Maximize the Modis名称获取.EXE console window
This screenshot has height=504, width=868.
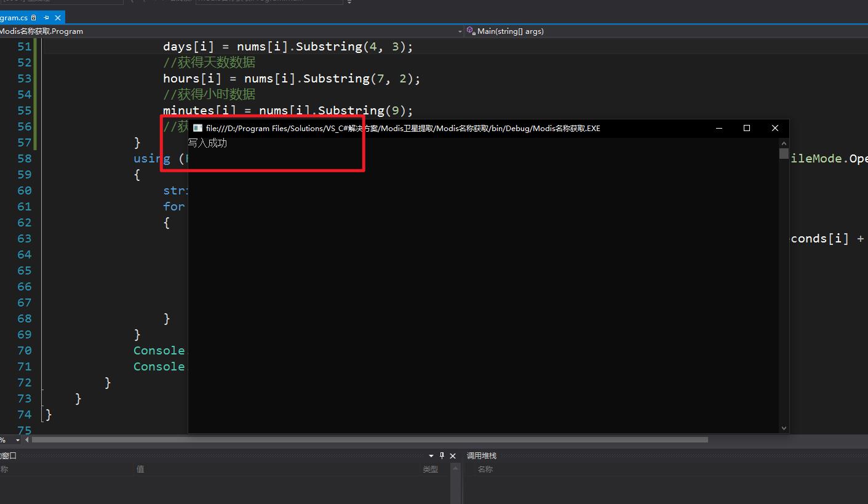(x=747, y=128)
